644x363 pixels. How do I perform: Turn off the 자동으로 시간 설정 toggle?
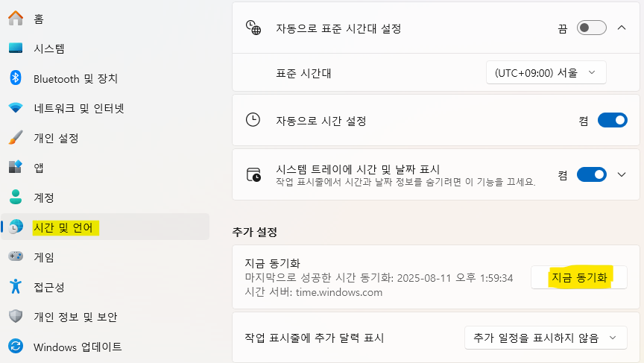coord(612,120)
